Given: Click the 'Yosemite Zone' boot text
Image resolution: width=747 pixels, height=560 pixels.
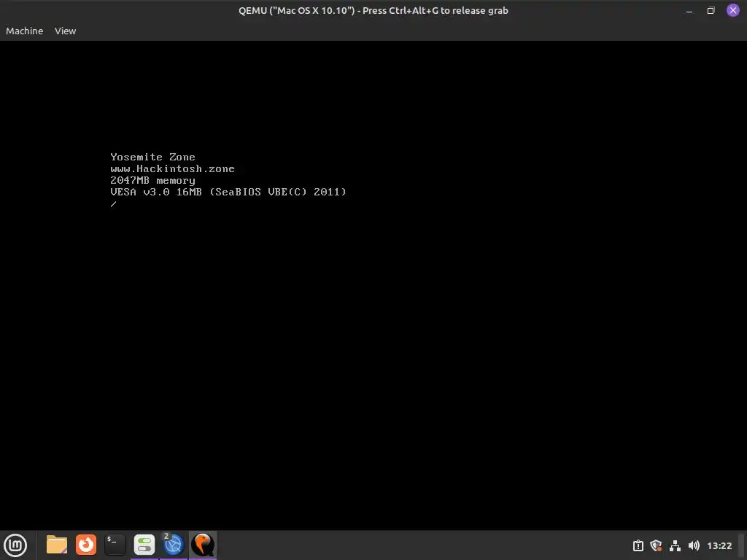Looking at the screenshot, I should pyautogui.click(x=152, y=157).
